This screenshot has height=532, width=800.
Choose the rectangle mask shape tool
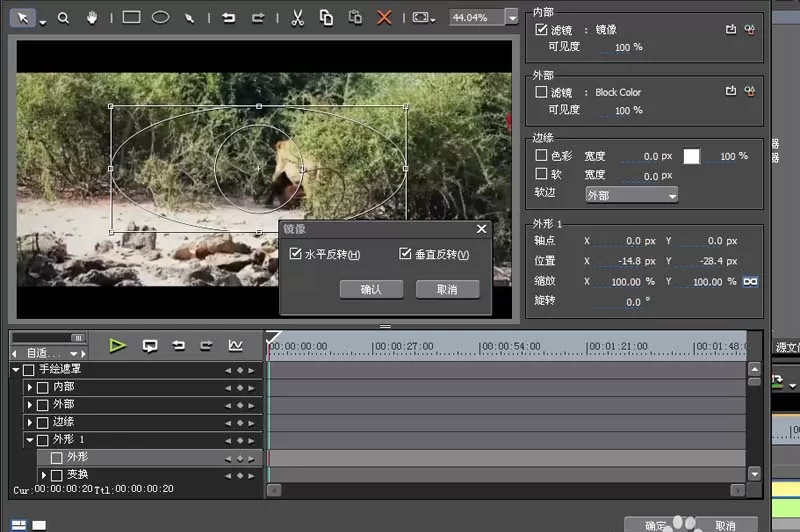(x=131, y=17)
